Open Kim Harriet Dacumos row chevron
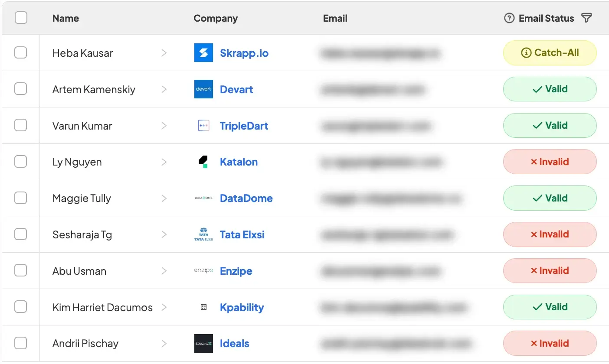 pos(164,307)
